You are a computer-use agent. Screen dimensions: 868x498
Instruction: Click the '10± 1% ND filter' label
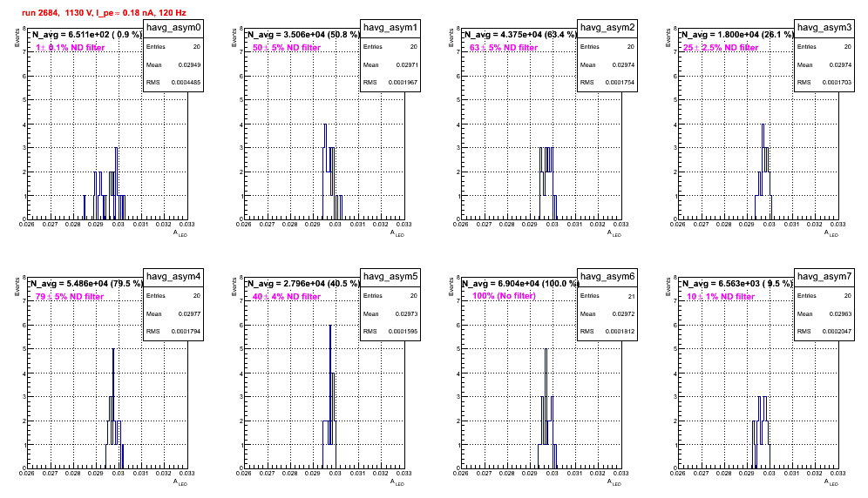pos(721,297)
